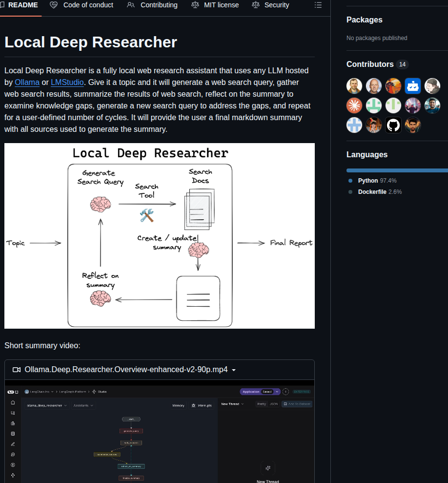
Task: Open the Python 97.4% language link
Action: coord(377,181)
